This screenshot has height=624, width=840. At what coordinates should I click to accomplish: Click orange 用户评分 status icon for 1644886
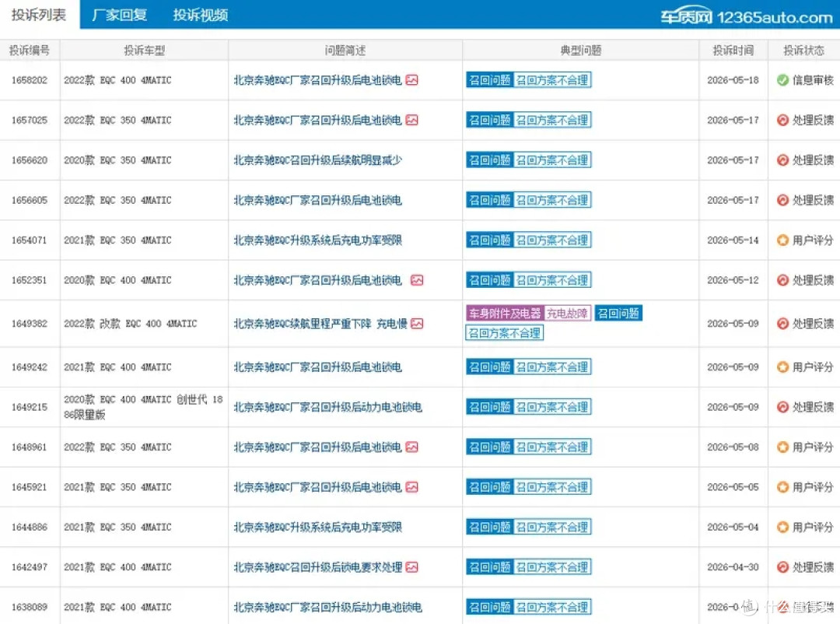[782, 527]
